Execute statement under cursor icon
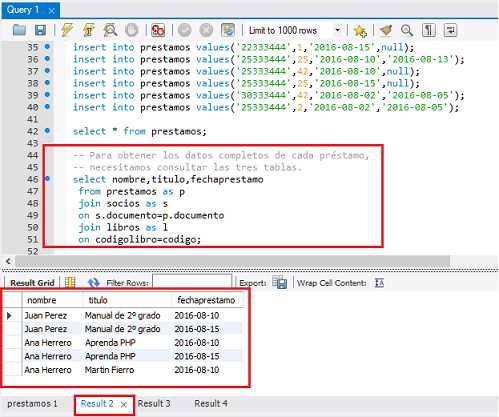The height and width of the screenshot is (417, 499). [89, 30]
